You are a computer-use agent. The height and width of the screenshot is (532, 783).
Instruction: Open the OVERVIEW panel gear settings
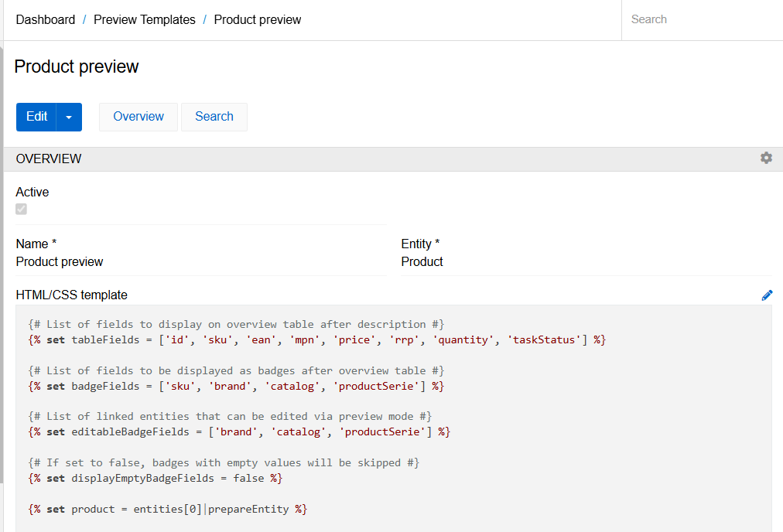pos(766,158)
